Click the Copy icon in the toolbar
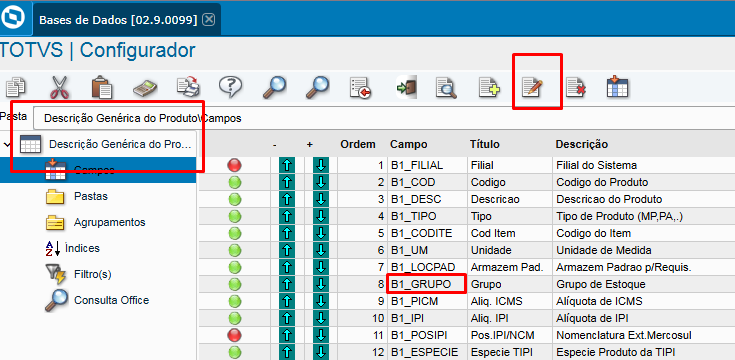Viewport: 735px width, 360px height. pyautogui.click(x=16, y=87)
